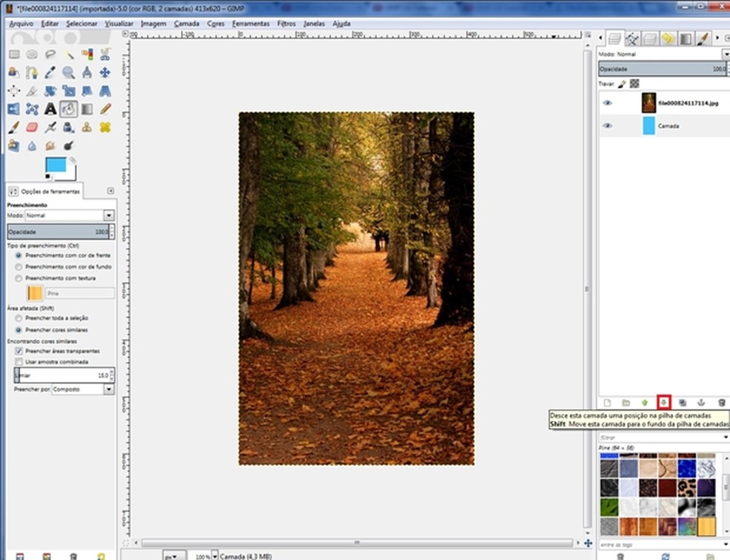
Task: Click the blue foreground color swatch
Action: pyautogui.click(x=55, y=165)
